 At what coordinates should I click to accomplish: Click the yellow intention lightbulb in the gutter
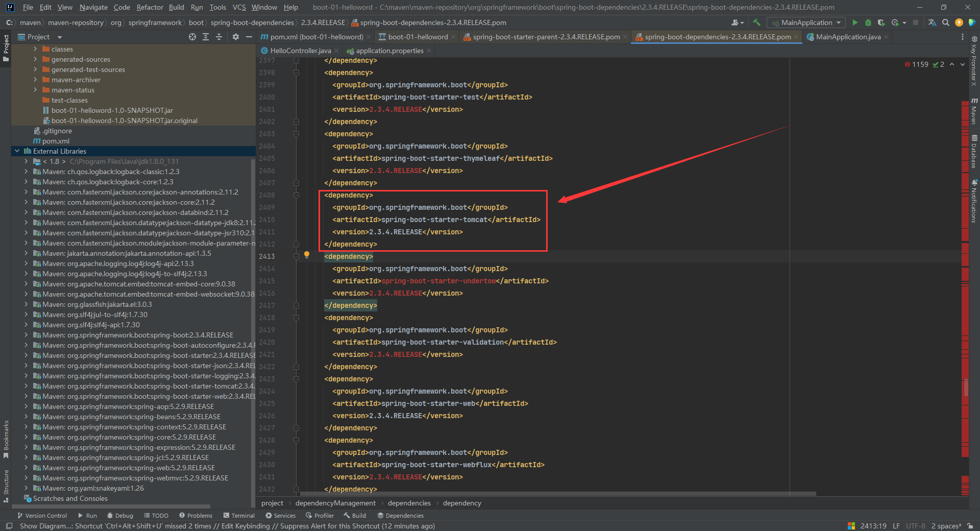307,255
